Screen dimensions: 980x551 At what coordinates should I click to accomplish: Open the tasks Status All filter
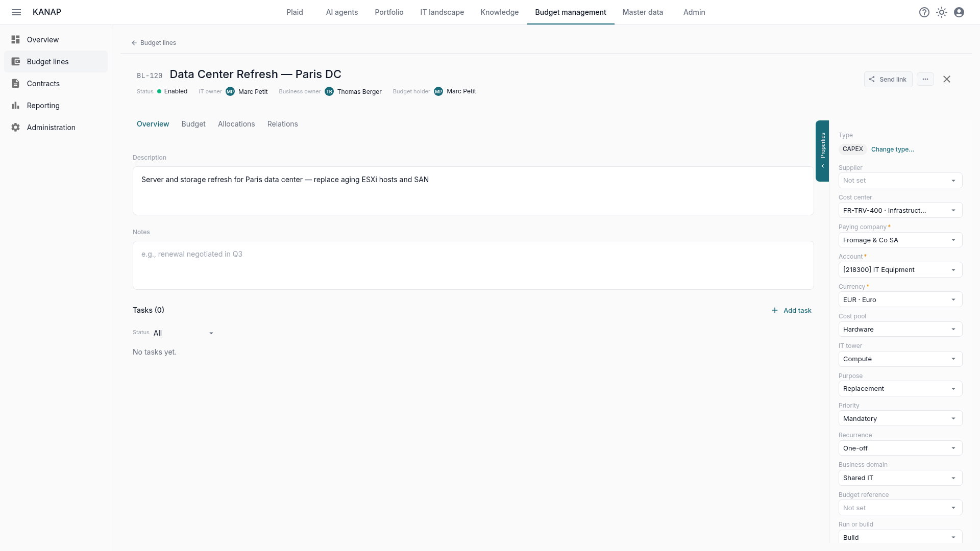point(184,333)
